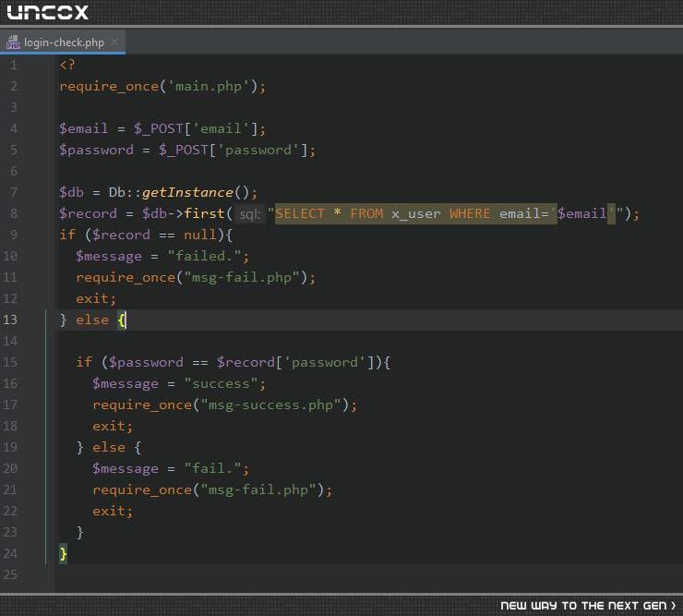Click the highlighted opening brace after else, line 13
The image size is (683, 616).
pos(122,320)
